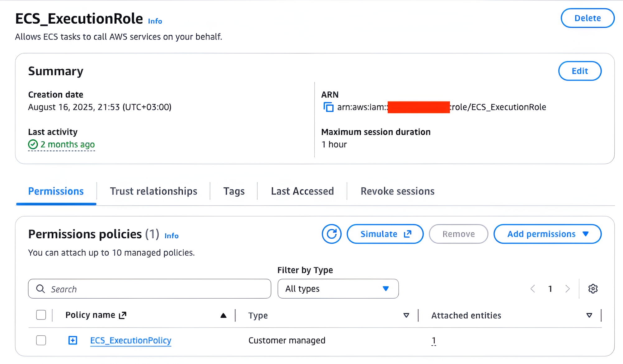Check the ECS_ExecutionPolicy row checkbox
The image size is (623, 364).
[41, 340]
